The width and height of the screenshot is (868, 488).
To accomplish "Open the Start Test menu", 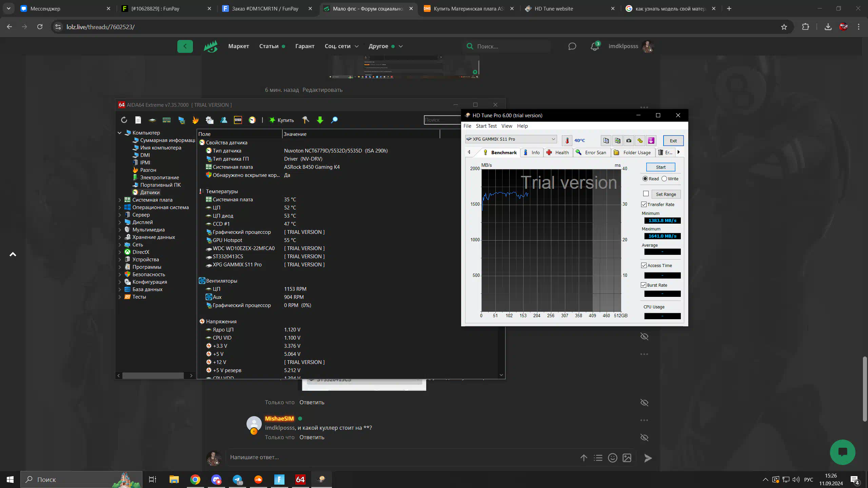I will (x=486, y=126).
